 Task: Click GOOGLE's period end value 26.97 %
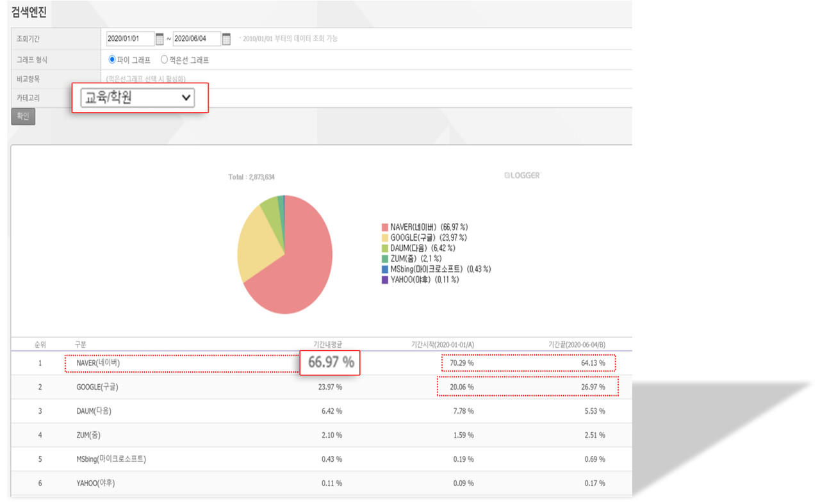(x=592, y=387)
